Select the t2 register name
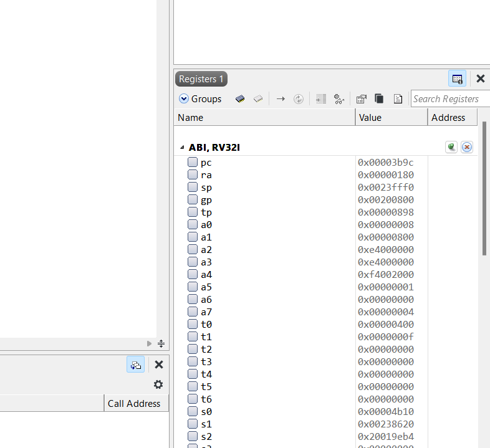The image size is (490, 448). pyautogui.click(x=206, y=350)
